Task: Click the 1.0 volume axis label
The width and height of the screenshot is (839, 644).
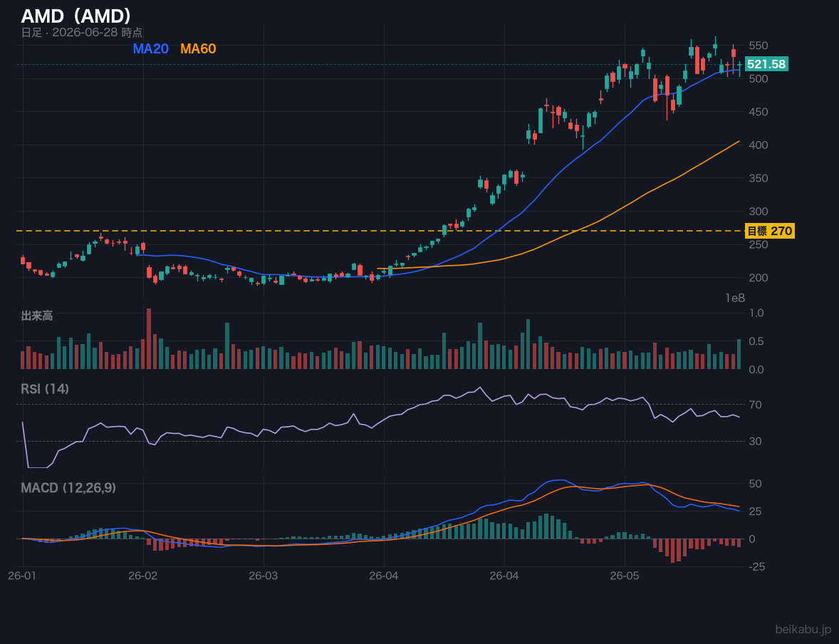Action: click(x=756, y=313)
